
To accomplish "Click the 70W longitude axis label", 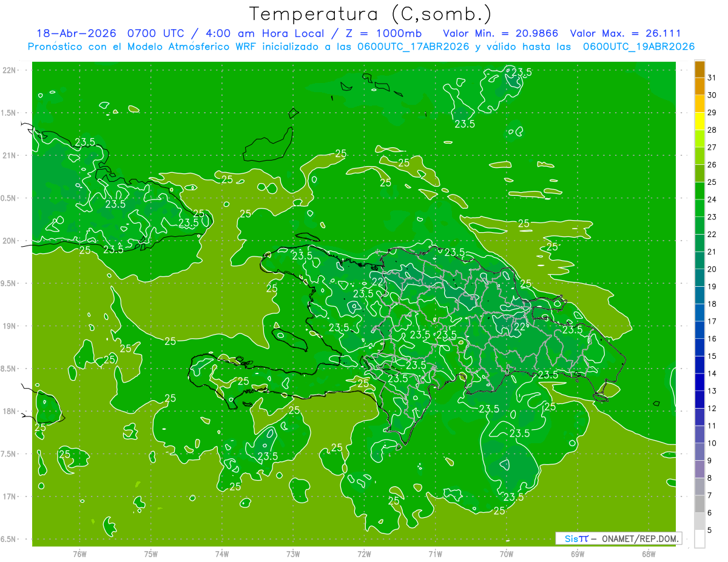I will [x=506, y=554].
